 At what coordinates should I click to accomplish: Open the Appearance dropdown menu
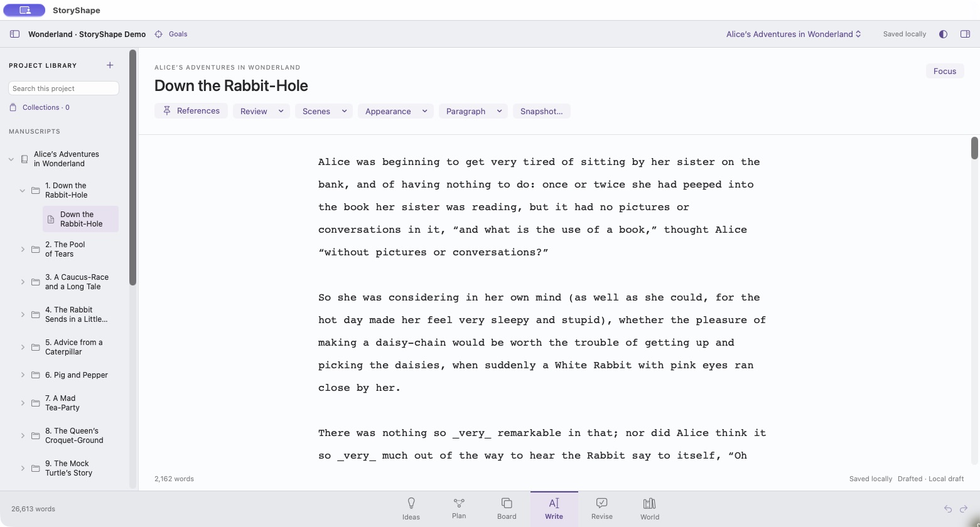click(396, 111)
